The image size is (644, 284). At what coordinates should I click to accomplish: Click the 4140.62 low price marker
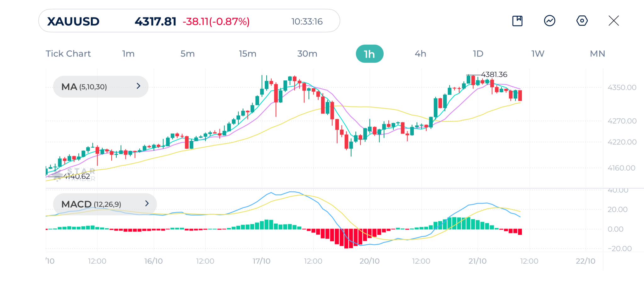click(x=77, y=176)
